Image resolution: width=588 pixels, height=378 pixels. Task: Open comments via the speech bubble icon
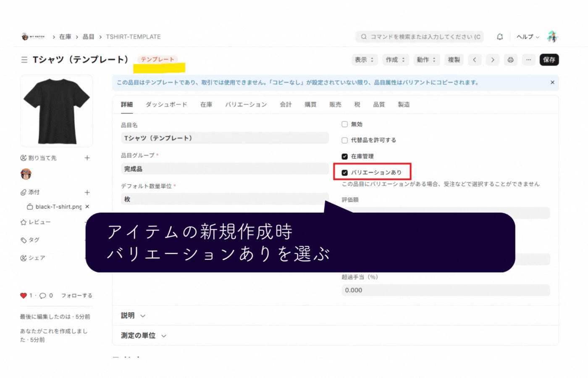(43, 295)
